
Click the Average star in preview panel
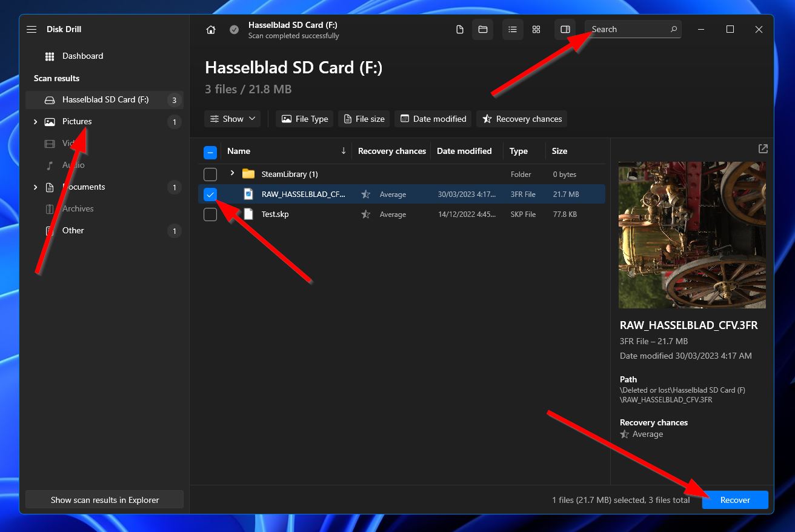click(x=625, y=434)
